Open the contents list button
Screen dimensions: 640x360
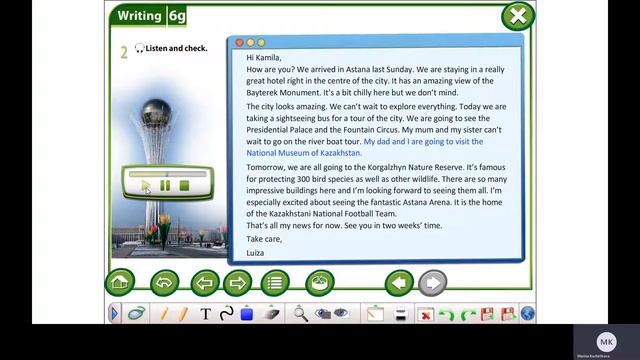(275, 282)
